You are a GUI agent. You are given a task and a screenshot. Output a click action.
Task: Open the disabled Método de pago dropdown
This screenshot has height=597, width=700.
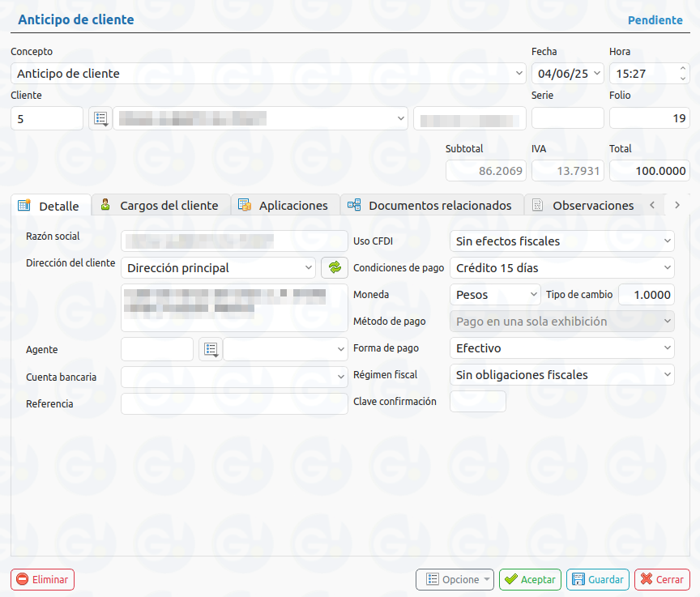[x=667, y=322]
